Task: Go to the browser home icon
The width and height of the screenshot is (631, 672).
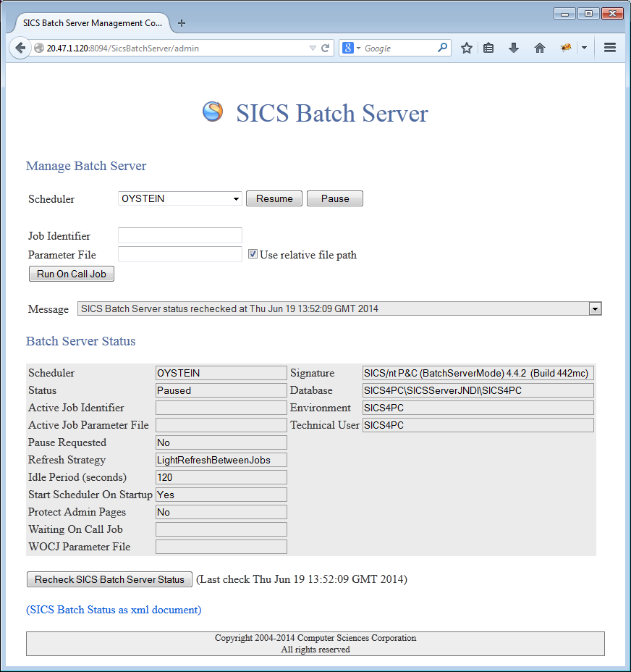Action: click(x=539, y=48)
